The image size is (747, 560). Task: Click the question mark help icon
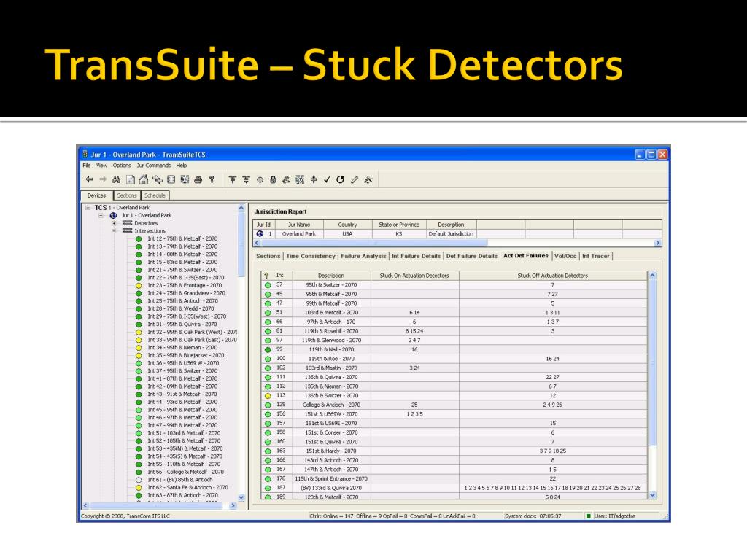212,179
